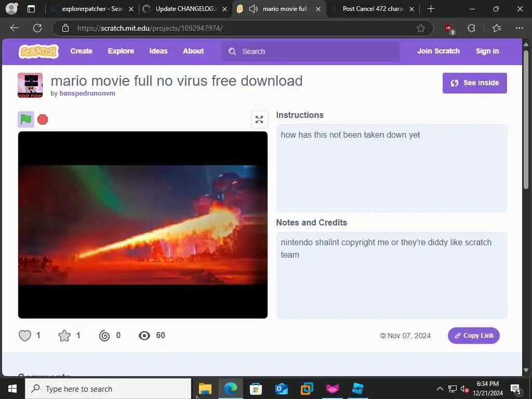
Task: Show hidden system tray icons
Action: (440, 389)
